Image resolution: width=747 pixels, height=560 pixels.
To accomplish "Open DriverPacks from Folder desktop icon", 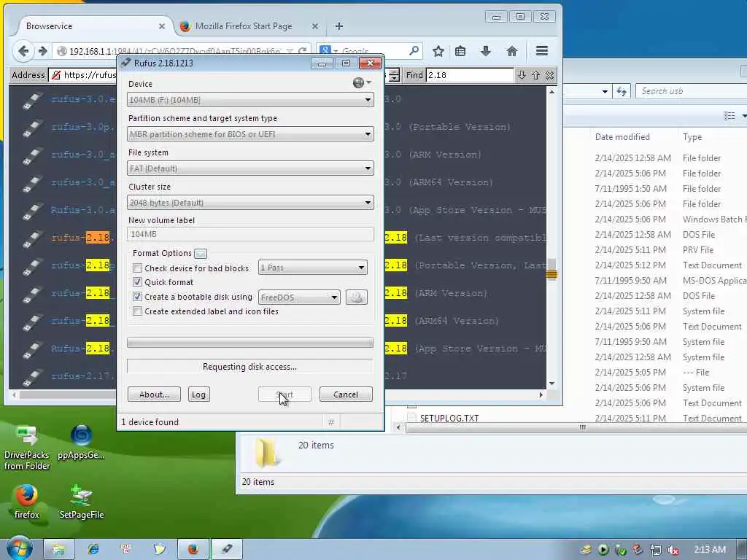I will pyautogui.click(x=27, y=448).
